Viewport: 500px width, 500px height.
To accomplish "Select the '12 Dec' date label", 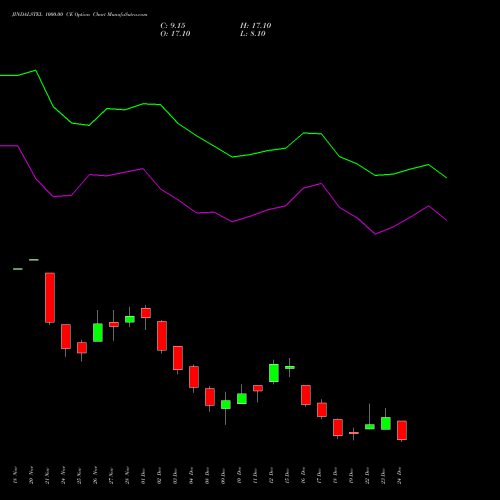I will click(x=271, y=475).
